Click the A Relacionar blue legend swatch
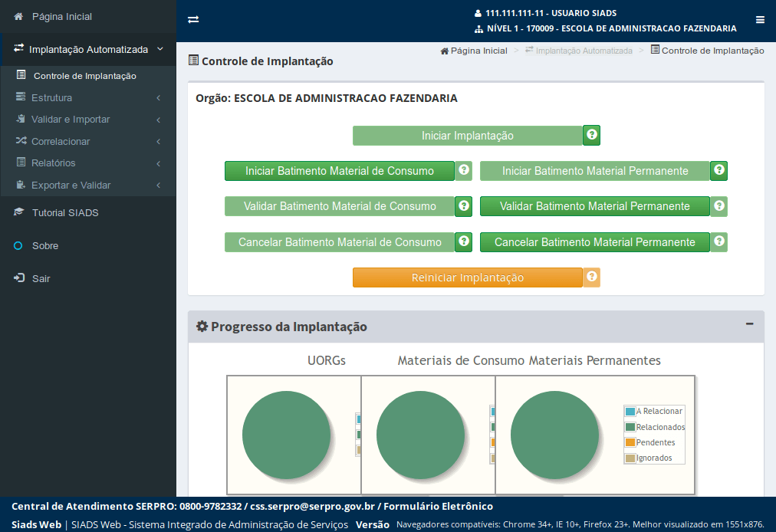This screenshot has width=776, height=532. [x=630, y=411]
